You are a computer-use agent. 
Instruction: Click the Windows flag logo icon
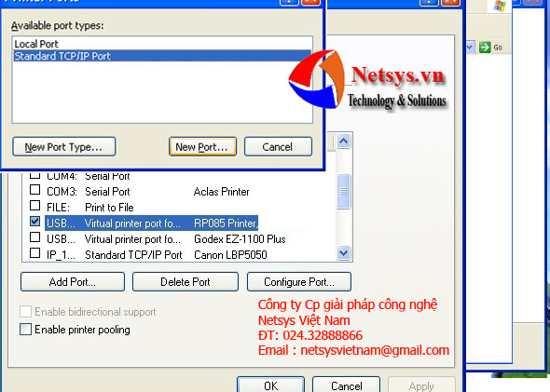500,6
